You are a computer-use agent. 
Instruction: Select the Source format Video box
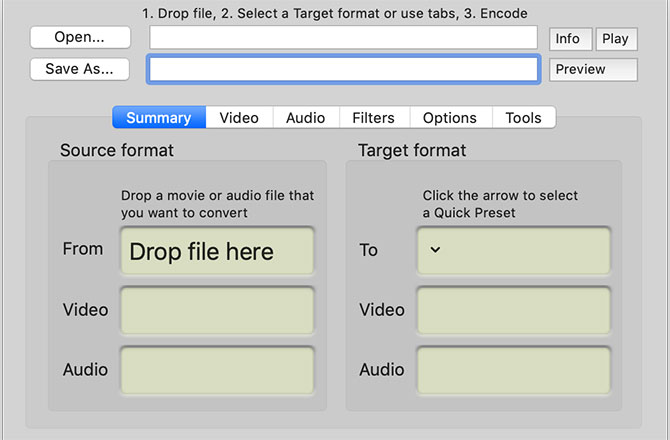click(x=217, y=310)
